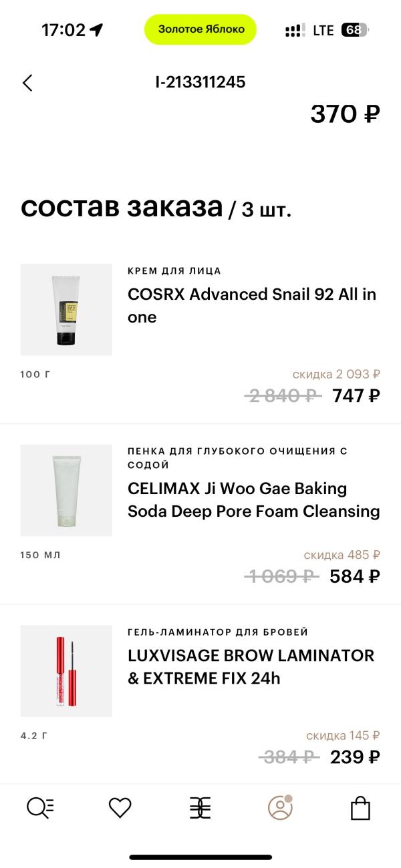The width and height of the screenshot is (401, 868).
Task: Go to the Золотое Яблоко home tab
Action: 200,808
